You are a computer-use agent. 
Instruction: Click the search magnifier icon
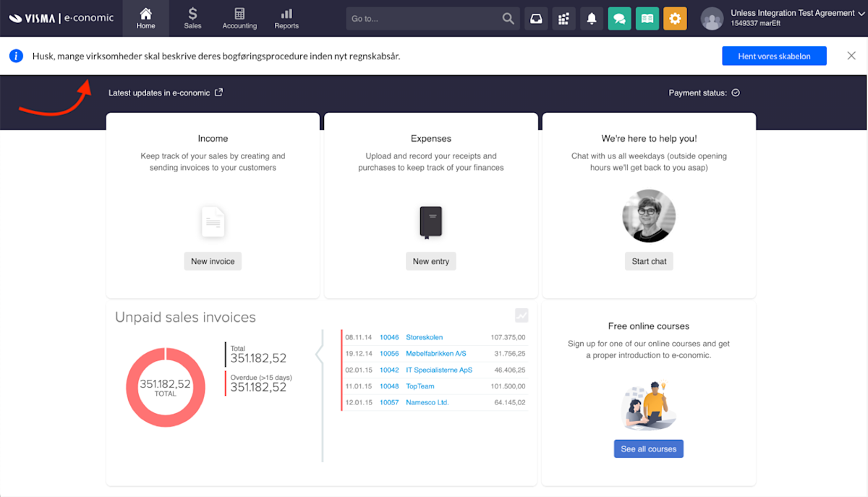[x=509, y=18]
